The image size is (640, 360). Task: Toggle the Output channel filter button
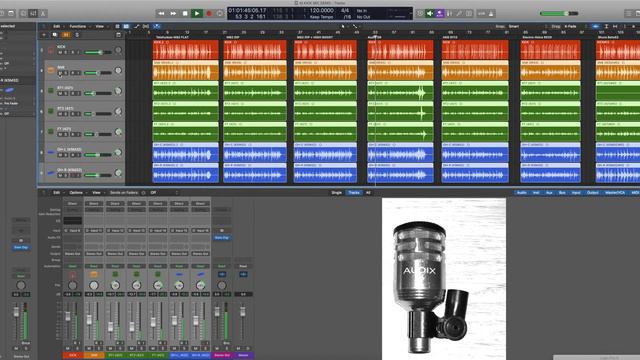click(593, 193)
